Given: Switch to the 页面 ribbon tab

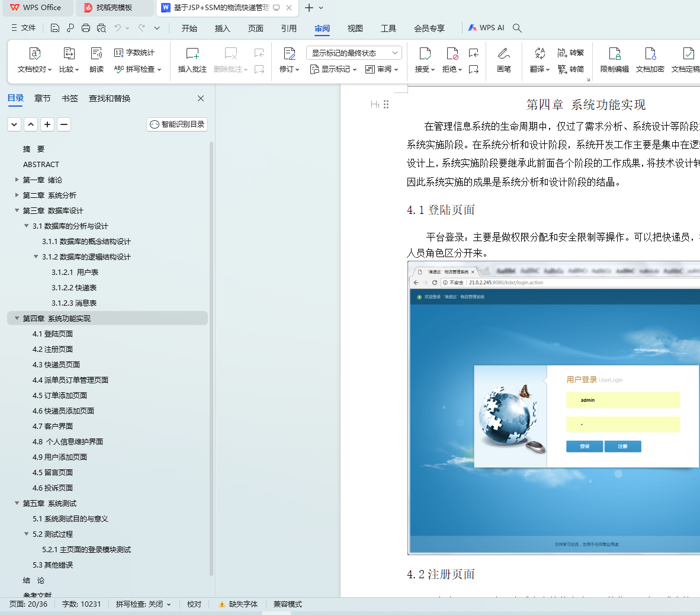Looking at the screenshot, I should click(x=255, y=28).
